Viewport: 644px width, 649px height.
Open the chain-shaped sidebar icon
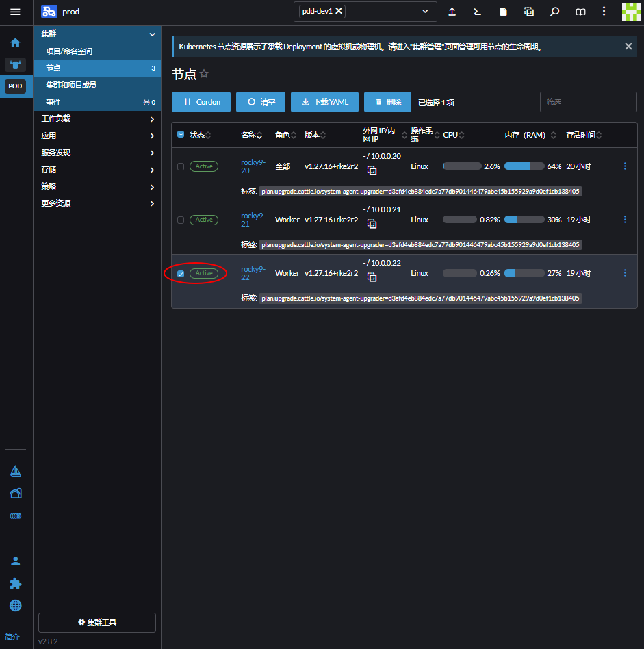coord(16,516)
